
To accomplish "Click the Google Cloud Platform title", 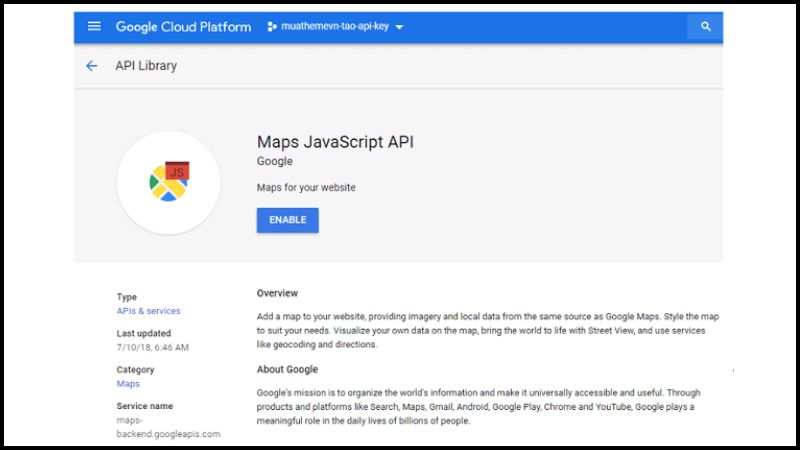I will pos(183,27).
